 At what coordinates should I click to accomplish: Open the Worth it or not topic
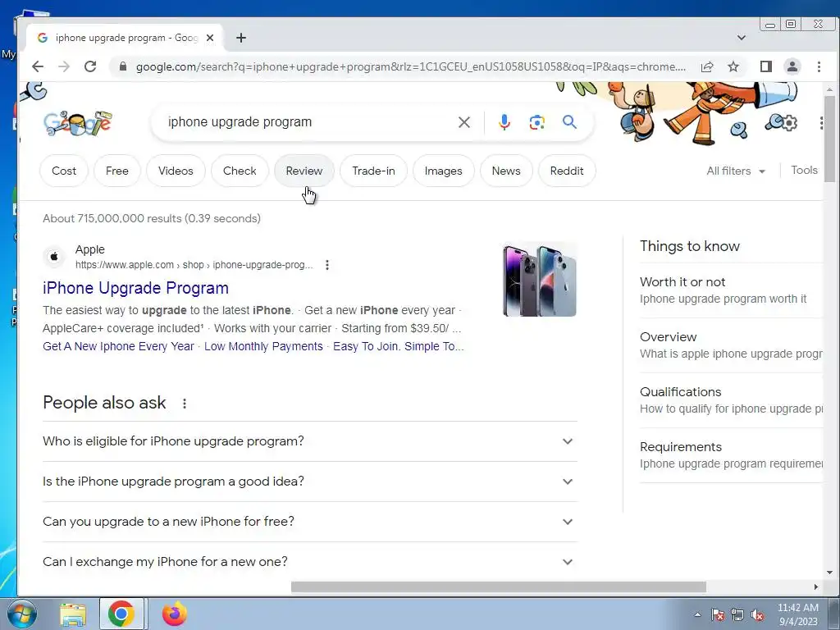point(731,290)
